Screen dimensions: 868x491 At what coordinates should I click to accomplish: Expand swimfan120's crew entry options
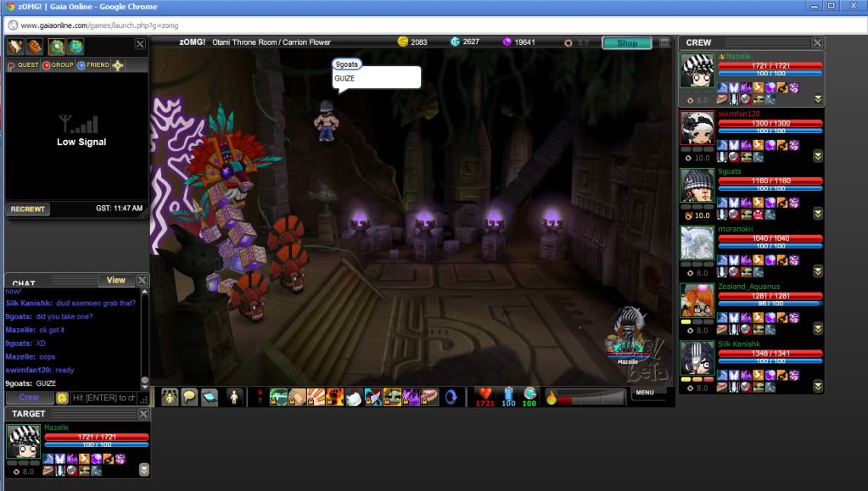tap(818, 156)
